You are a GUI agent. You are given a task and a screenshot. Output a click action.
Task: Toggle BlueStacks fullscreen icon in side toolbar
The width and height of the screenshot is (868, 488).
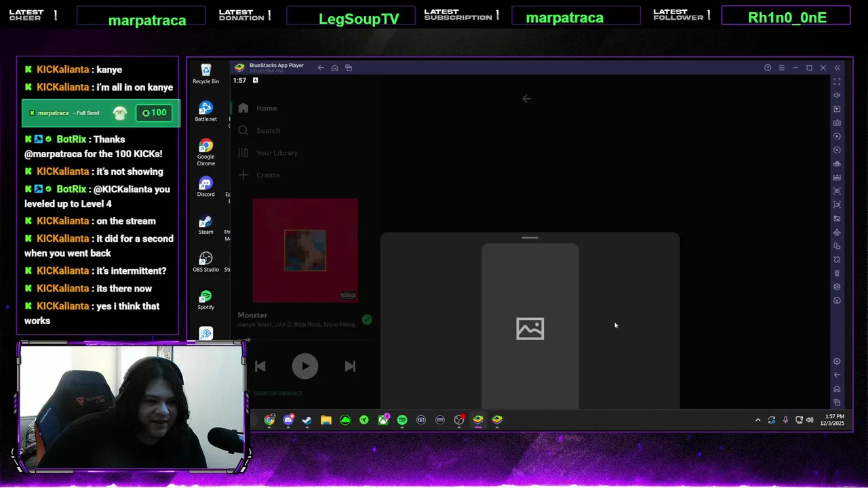click(837, 81)
